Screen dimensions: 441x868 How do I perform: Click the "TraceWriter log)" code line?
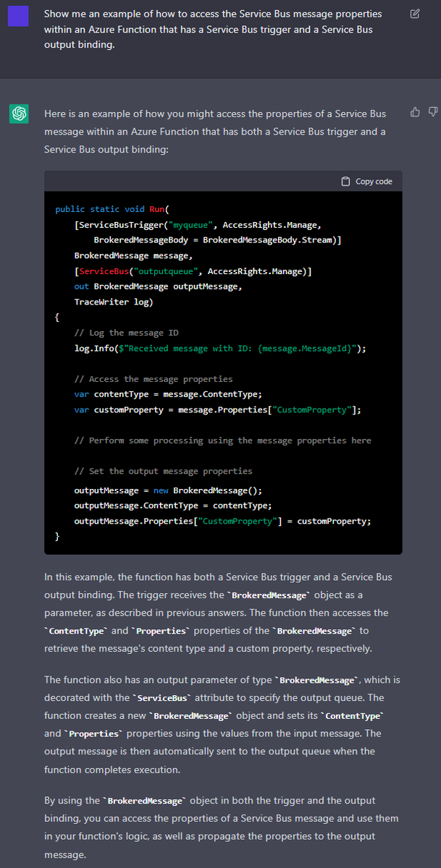point(114,302)
